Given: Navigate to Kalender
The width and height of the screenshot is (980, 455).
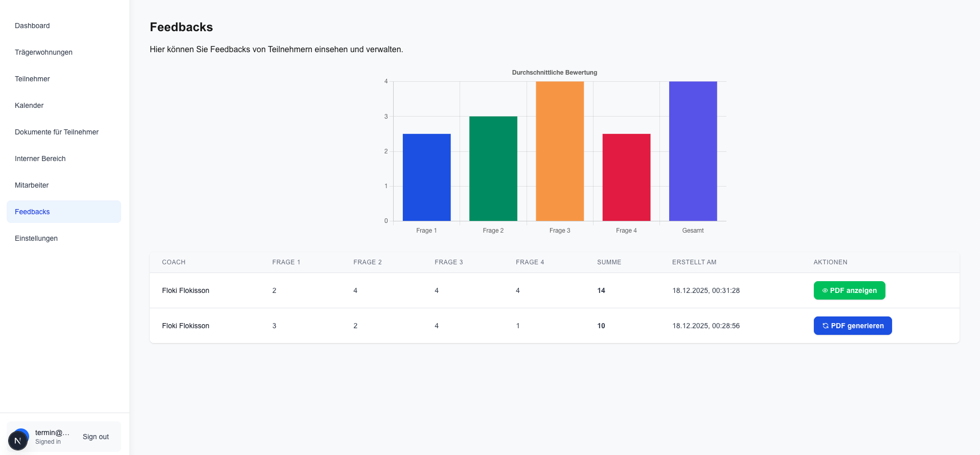Looking at the screenshot, I should point(29,105).
